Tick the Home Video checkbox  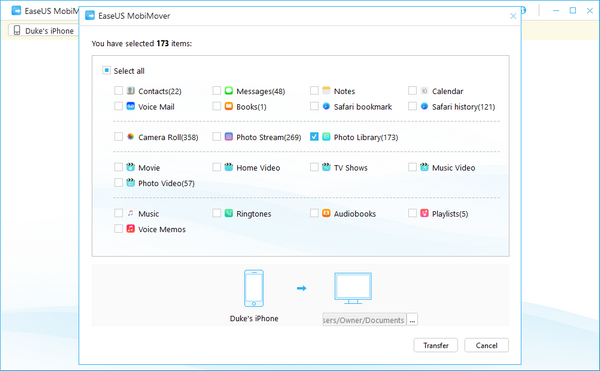point(217,167)
